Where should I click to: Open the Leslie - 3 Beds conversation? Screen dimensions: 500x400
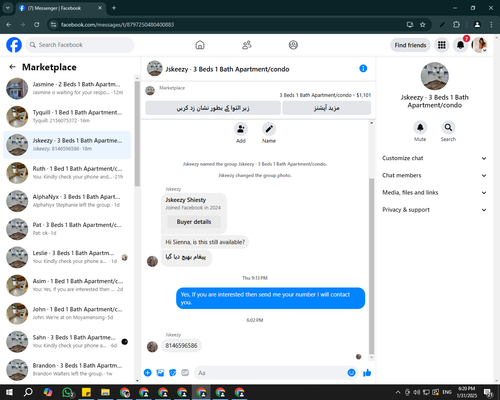click(x=67, y=257)
